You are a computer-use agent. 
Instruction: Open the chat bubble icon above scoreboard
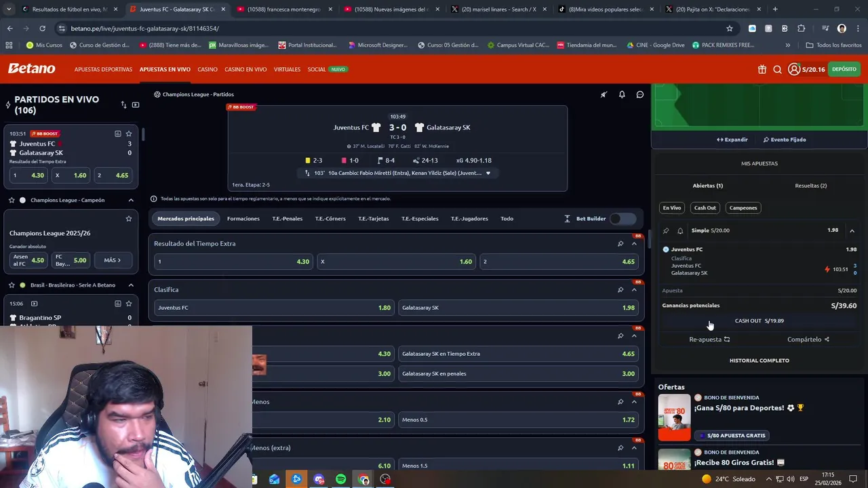(x=639, y=94)
